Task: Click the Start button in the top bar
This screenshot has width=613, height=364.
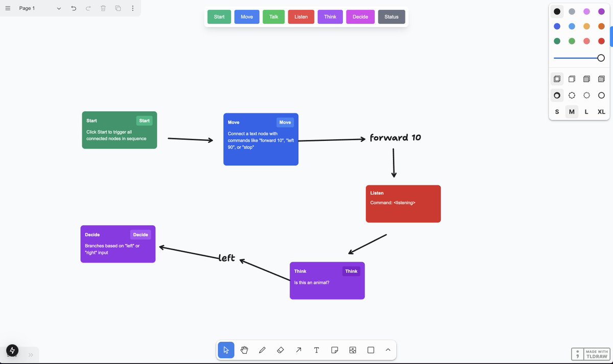Action: pos(219,16)
